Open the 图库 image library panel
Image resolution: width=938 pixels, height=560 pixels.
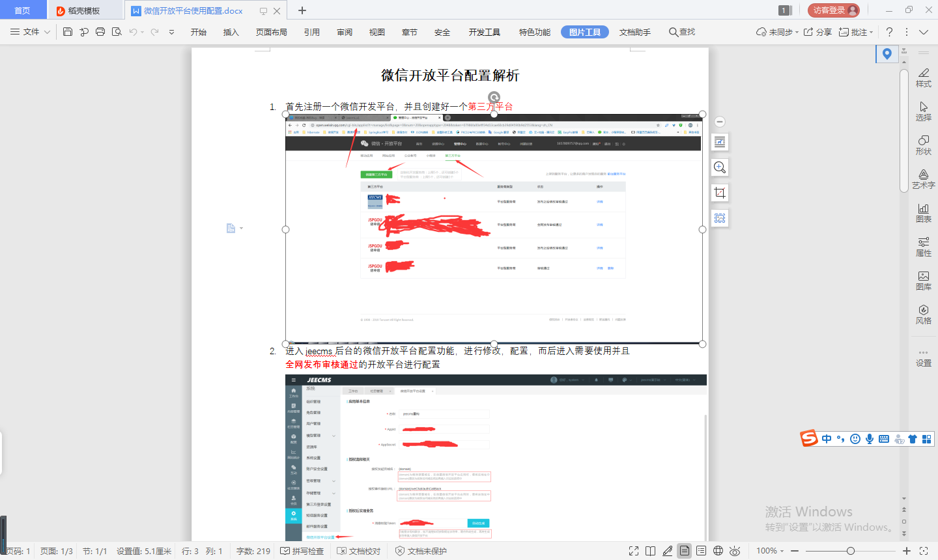click(x=924, y=281)
